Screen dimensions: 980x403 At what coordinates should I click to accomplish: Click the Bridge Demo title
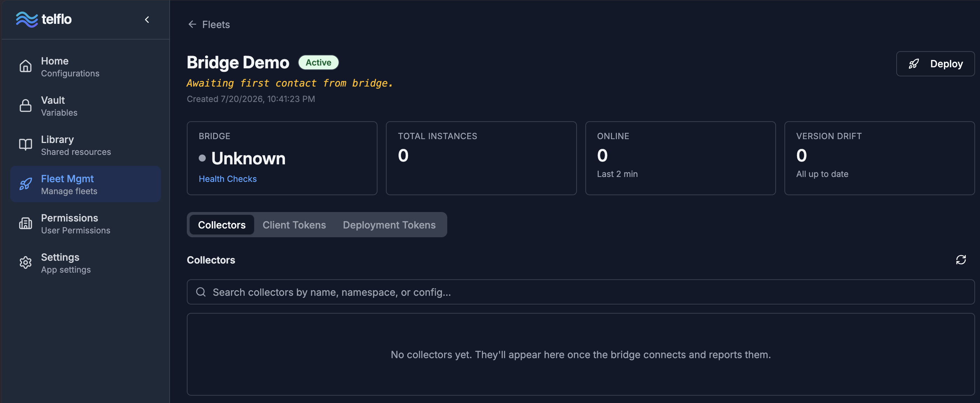coord(238,62)
